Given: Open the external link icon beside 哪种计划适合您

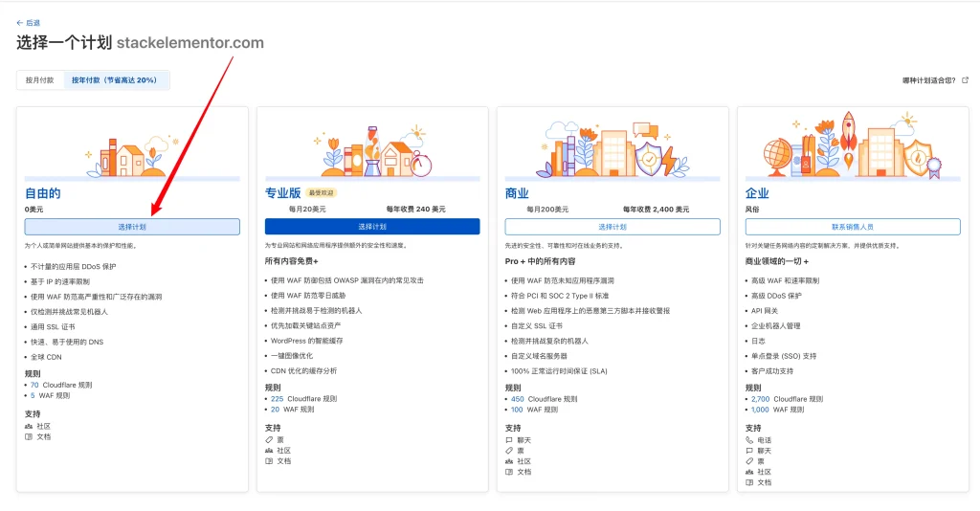Looking at the screenshot, I should (x=965, y=80).
